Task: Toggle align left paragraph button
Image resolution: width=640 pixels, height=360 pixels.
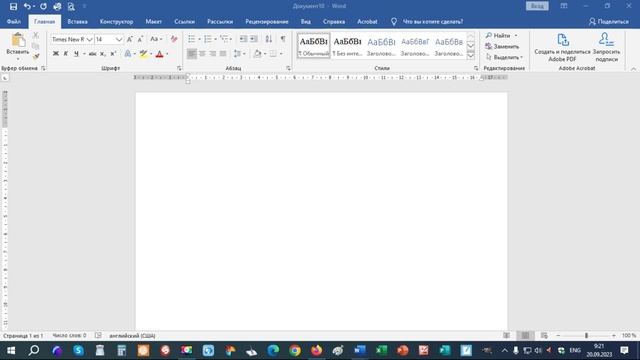Action: click(x=191, y=54)
